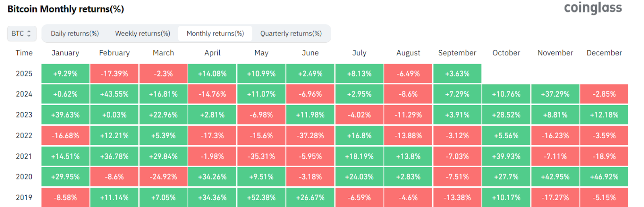The image size is (644, 207).
Task: Select the 2025 row label
Action: coord(24,74)
